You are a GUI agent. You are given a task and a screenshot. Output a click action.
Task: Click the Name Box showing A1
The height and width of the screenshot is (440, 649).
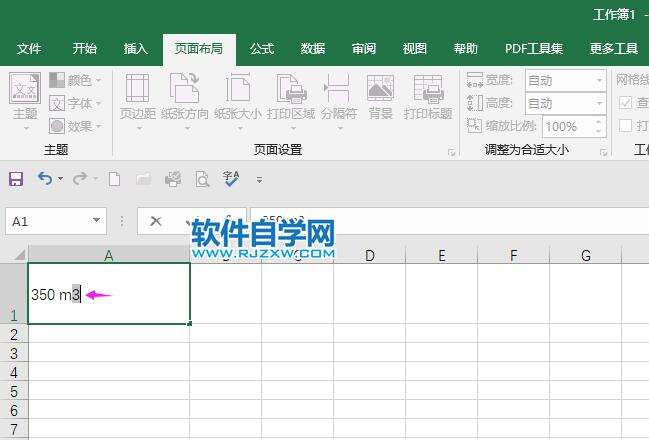pos(48,221)
